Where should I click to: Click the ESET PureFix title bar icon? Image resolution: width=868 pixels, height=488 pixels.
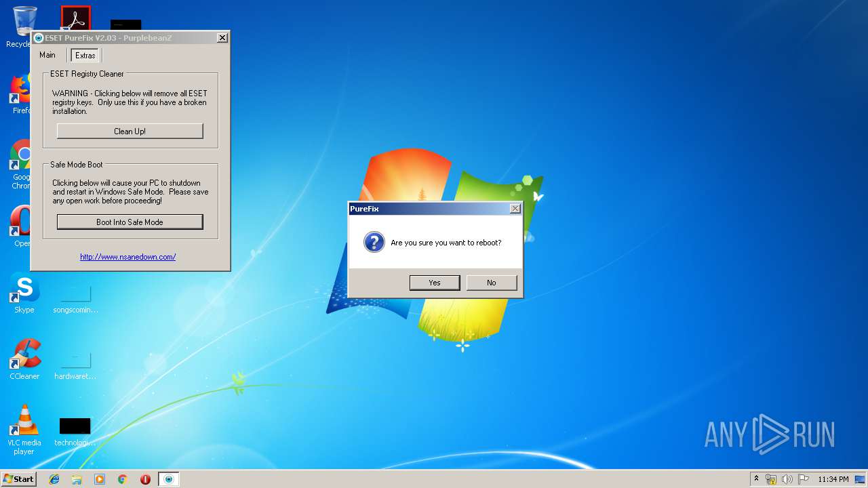(x=39, y=38)
